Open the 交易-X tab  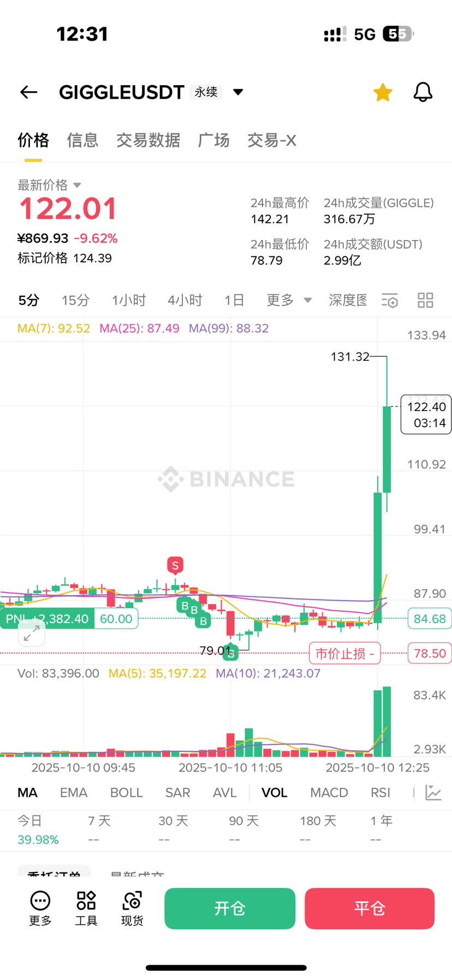coord(272,140)
